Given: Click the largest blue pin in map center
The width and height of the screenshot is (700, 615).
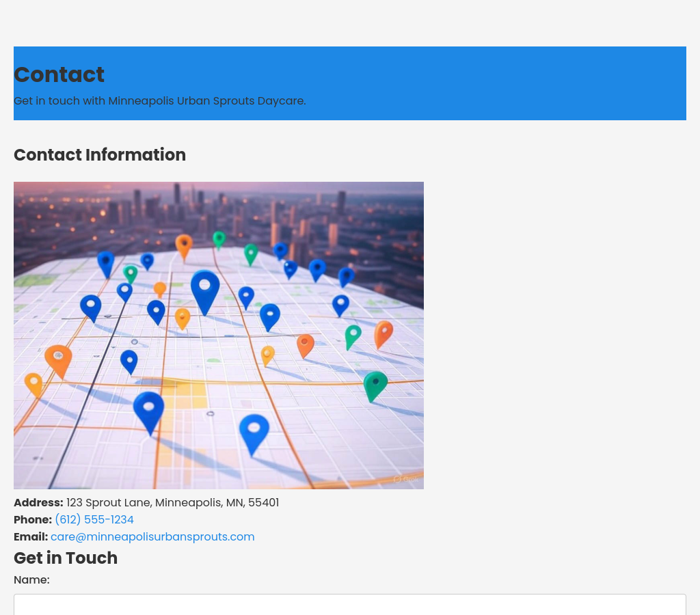Looking at the screenshot, I should (x=205, y=290).
